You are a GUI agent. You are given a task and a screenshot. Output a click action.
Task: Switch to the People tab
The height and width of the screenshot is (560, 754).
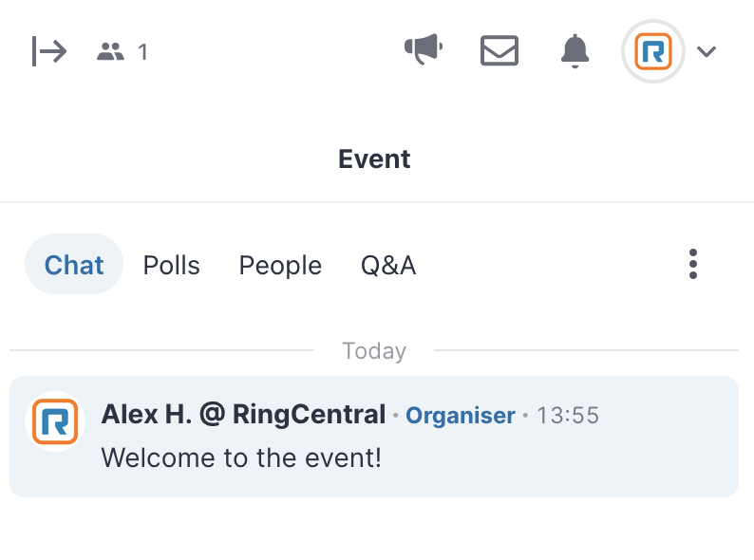pyautogui.click(x=280, y=266)
